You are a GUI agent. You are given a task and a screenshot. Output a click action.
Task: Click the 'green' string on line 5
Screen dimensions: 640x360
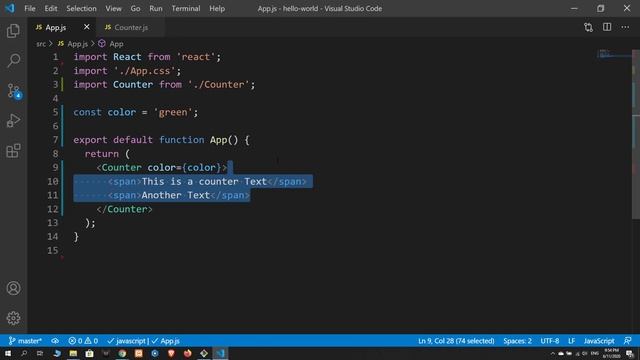(x=173, y=112)
